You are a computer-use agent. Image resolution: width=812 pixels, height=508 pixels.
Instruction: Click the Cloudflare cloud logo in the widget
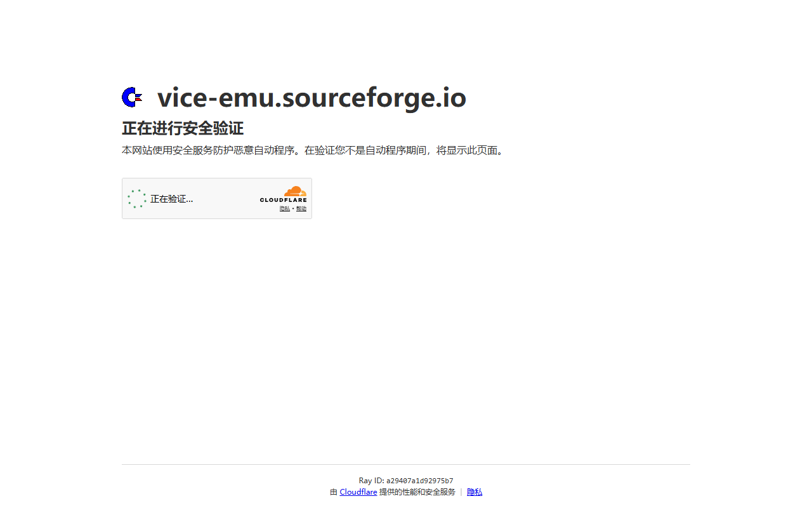pyautogui.click(x=283, y=194)
